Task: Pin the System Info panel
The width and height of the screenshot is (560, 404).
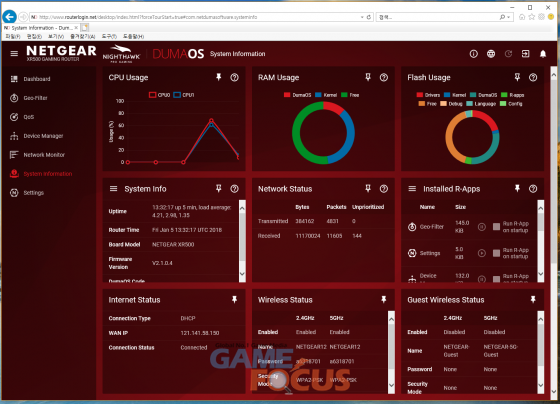Action: [219, 189]
